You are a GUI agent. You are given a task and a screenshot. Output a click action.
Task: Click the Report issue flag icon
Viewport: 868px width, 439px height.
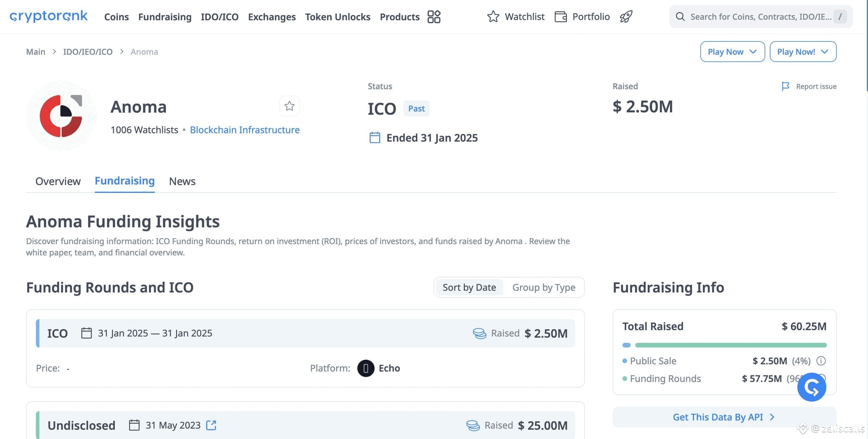pyautogui.click(x=785, y=86)
